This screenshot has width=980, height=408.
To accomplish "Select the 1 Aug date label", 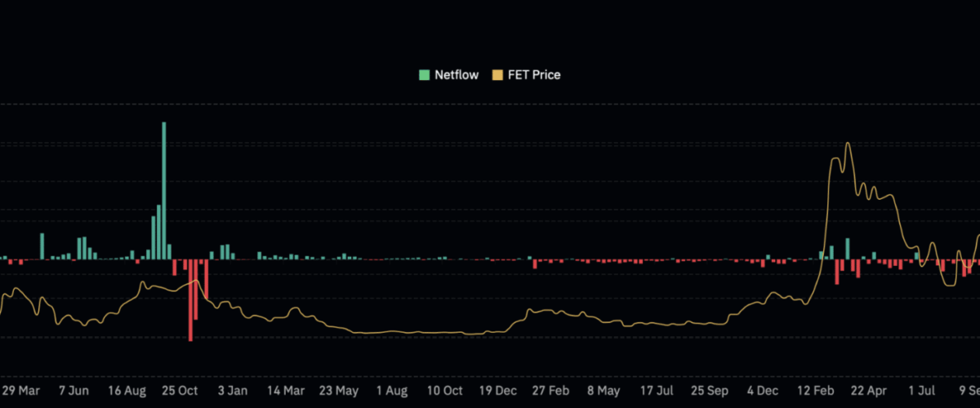I will pyautogui.click(x=391, y=390).
